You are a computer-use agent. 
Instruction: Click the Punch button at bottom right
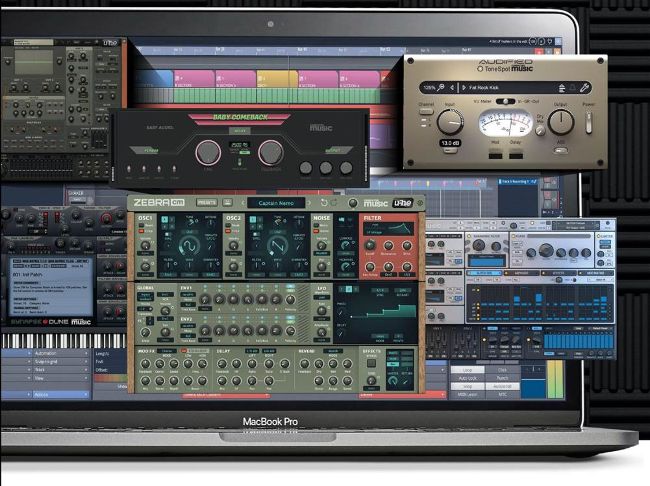pyautogui.click(x=502, y=378)
